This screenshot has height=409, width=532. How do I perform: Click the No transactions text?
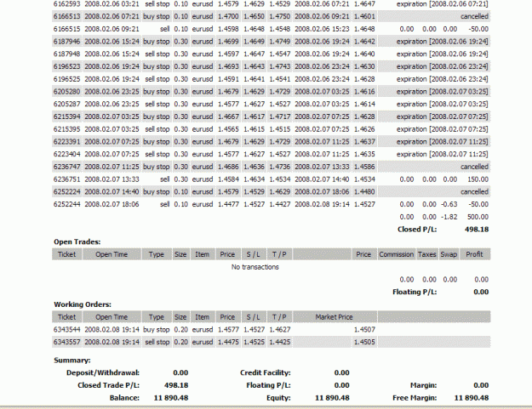tap(255, 267)
